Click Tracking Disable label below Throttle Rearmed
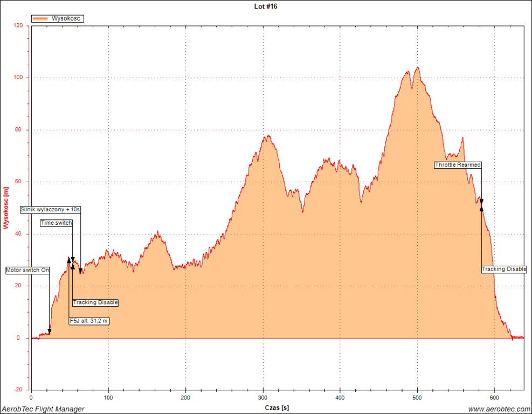 pos(503,269)
